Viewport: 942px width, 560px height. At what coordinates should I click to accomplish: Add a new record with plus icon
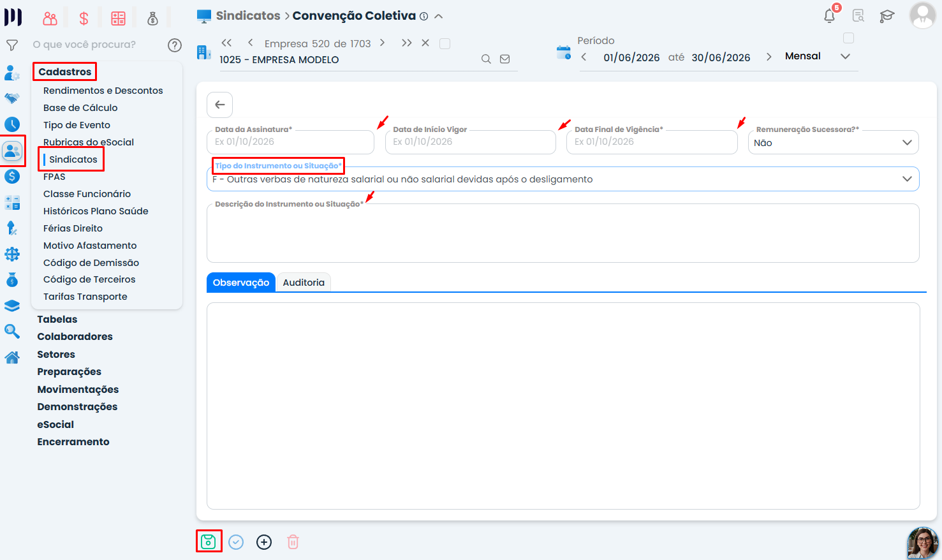(264, 542)
